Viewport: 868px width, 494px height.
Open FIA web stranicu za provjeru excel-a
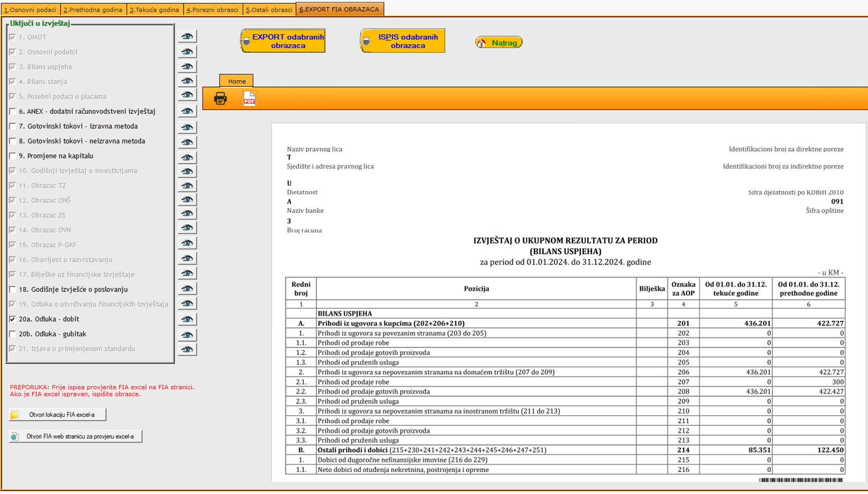tap(75, 437)
